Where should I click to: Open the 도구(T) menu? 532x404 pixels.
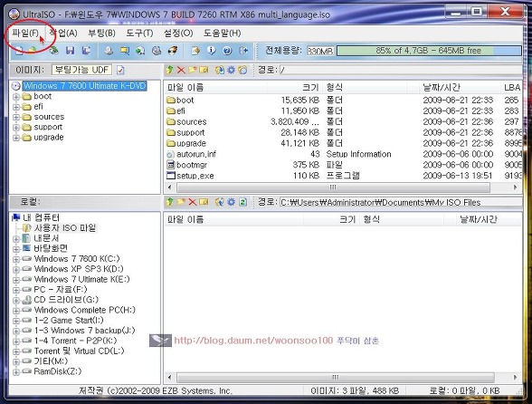pos(139,33)
